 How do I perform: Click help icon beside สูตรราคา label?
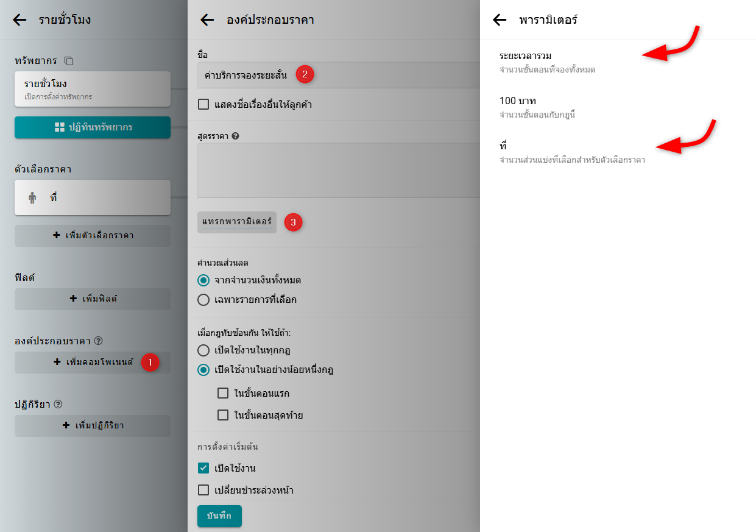tap(235, 137)
